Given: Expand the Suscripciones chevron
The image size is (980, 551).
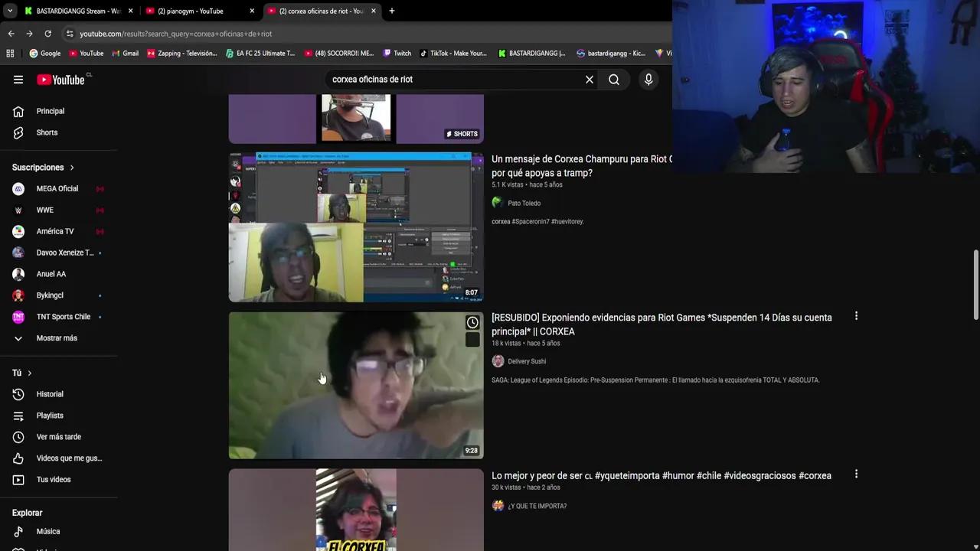Looking at the screenshot, I should point(71,167).
